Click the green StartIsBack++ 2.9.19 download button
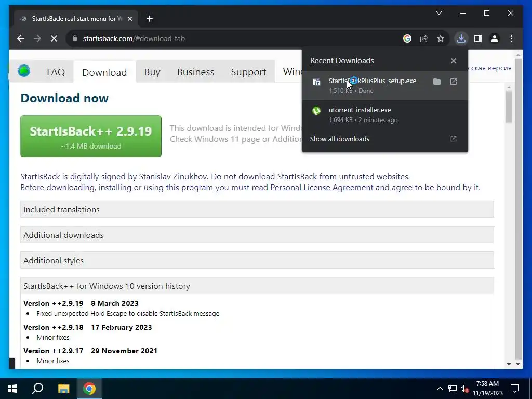 (91, 137)
